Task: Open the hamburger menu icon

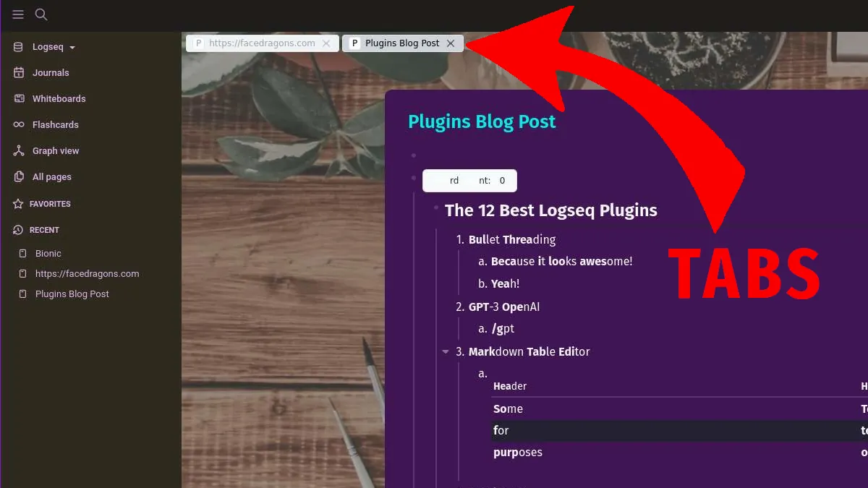Action: (18, 14)
